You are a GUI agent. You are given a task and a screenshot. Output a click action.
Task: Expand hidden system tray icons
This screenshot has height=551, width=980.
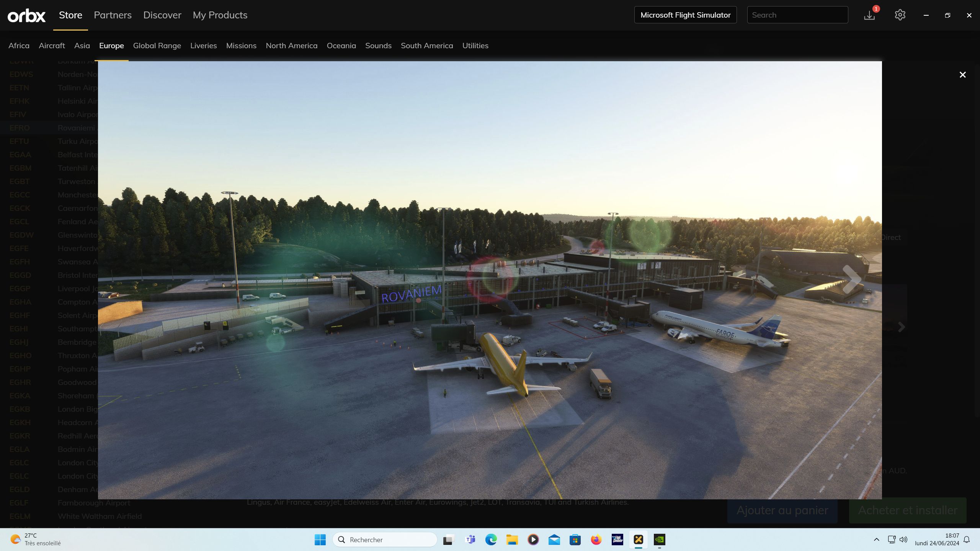pyautogui.click(x=876, y=540)
